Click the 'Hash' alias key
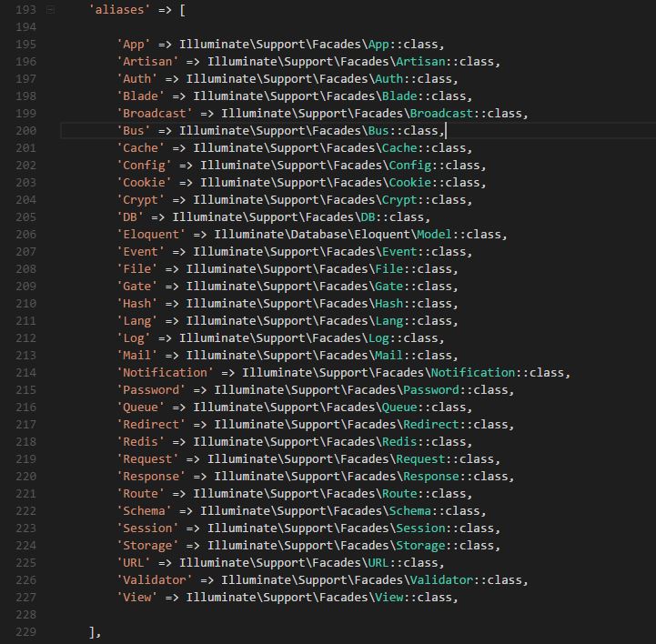 tap(137, 304)
